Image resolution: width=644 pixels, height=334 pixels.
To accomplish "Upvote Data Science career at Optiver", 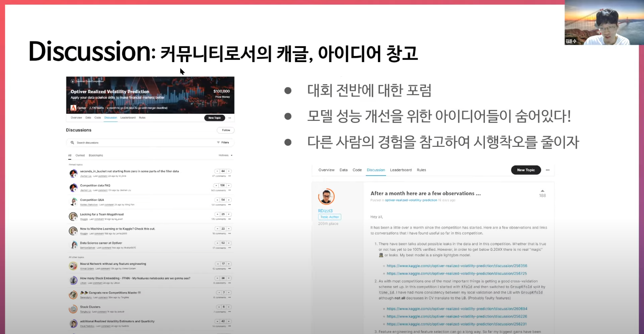I will pos(217,243).
